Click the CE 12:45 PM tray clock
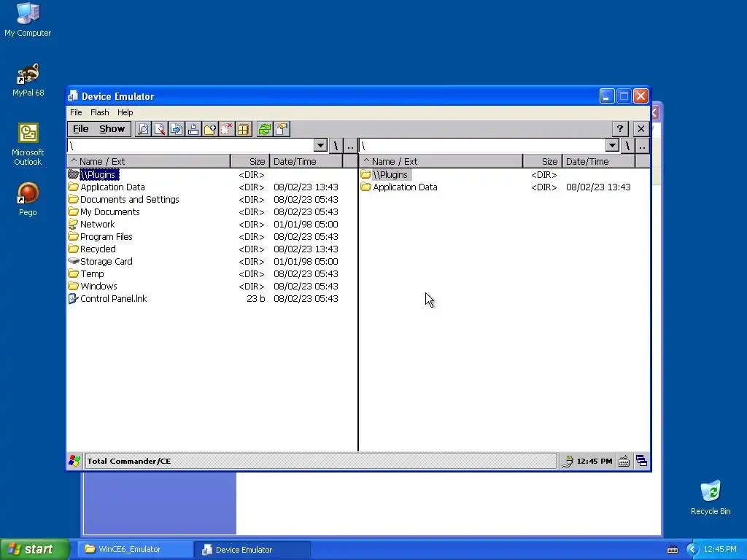 (x=594, y=461)
